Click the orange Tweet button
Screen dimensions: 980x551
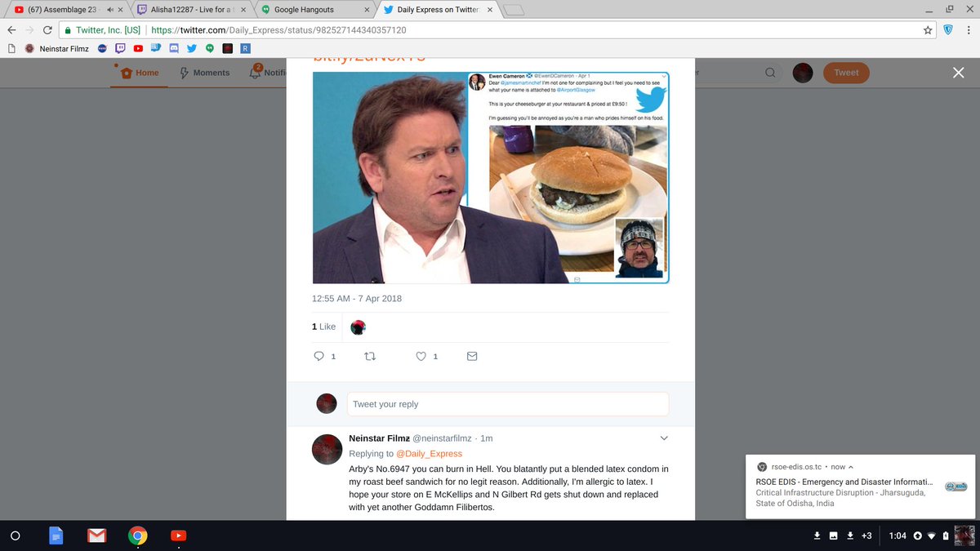(846, 73)
